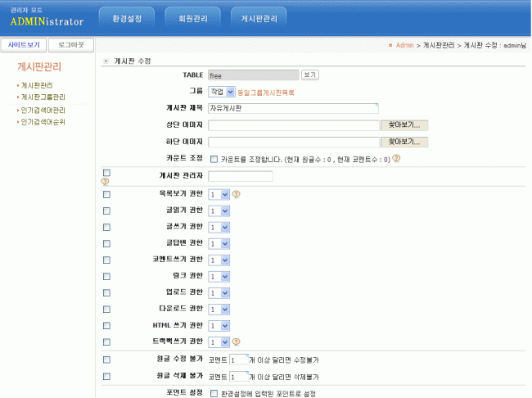Tick the checkbox left of 글읽기 권한

(x=107, y=210)
